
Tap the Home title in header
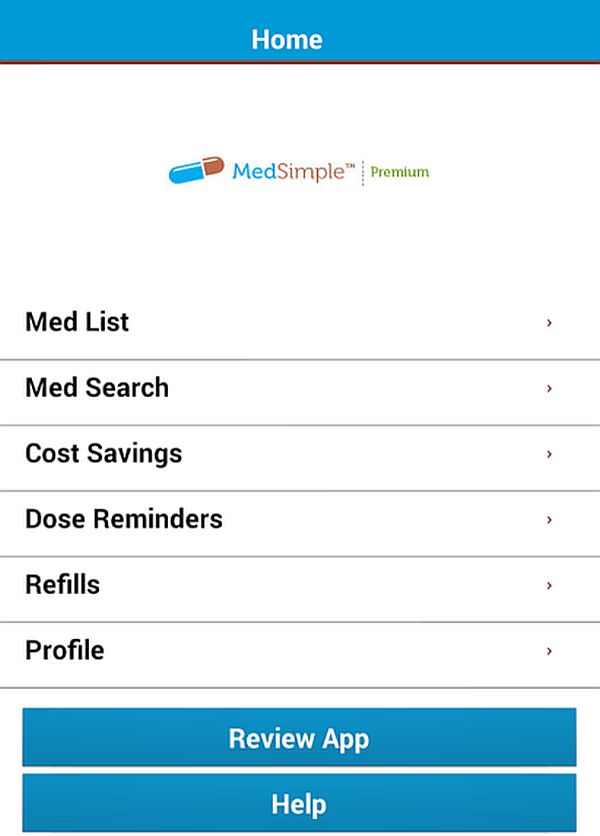[287, 39]
